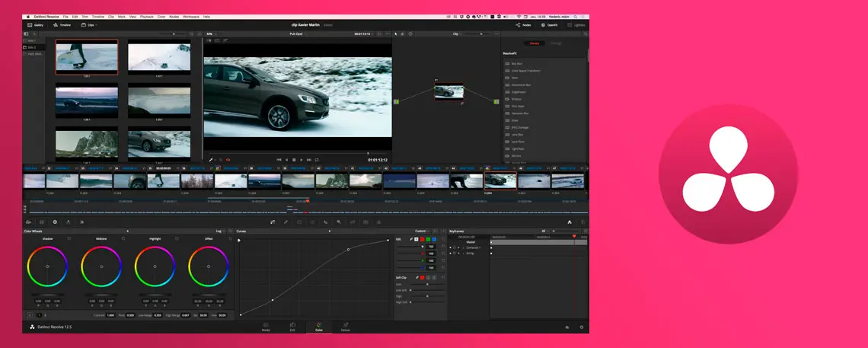
Task: Open the Gallery panel button
Action: [36, 25]
